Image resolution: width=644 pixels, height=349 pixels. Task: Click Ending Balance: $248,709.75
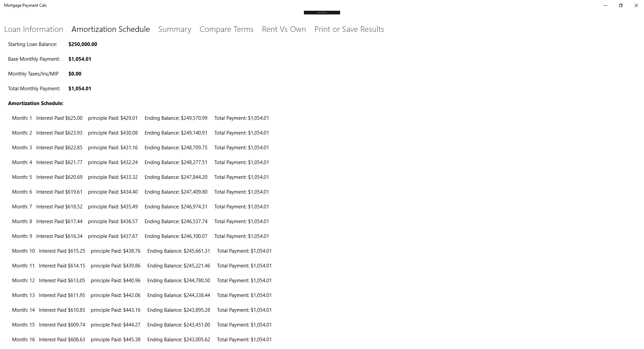tap(176, 148)
